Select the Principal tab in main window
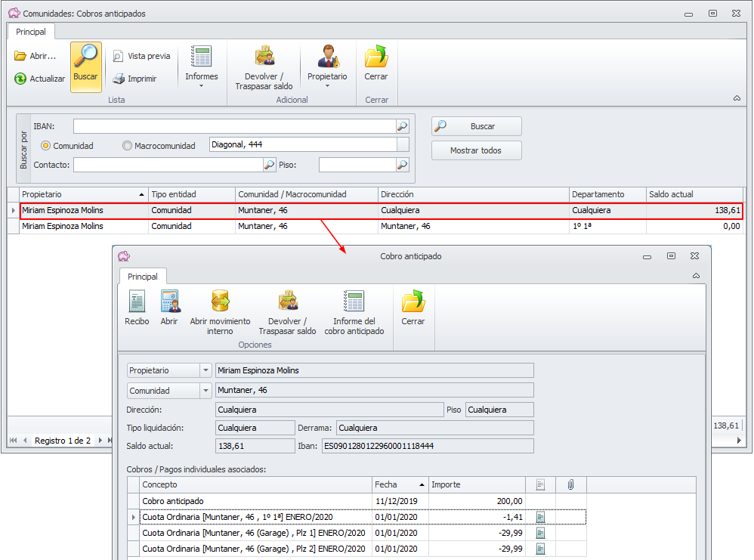754x560 pixels. [x=31, y=32]
